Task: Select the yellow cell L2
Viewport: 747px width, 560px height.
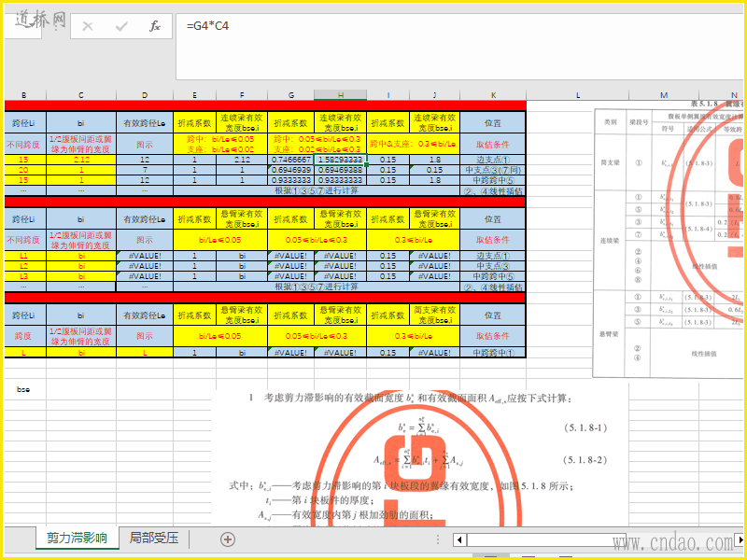Action: click(x=24, y=266)
